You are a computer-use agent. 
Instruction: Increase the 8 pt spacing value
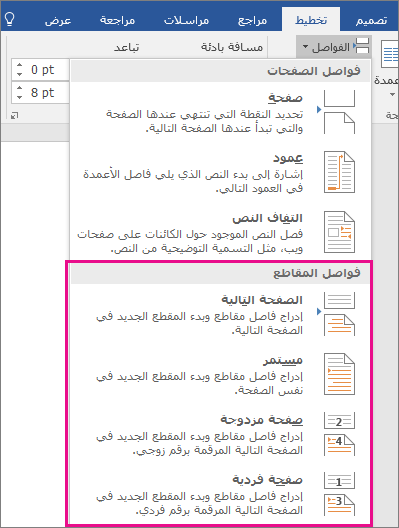20,88
